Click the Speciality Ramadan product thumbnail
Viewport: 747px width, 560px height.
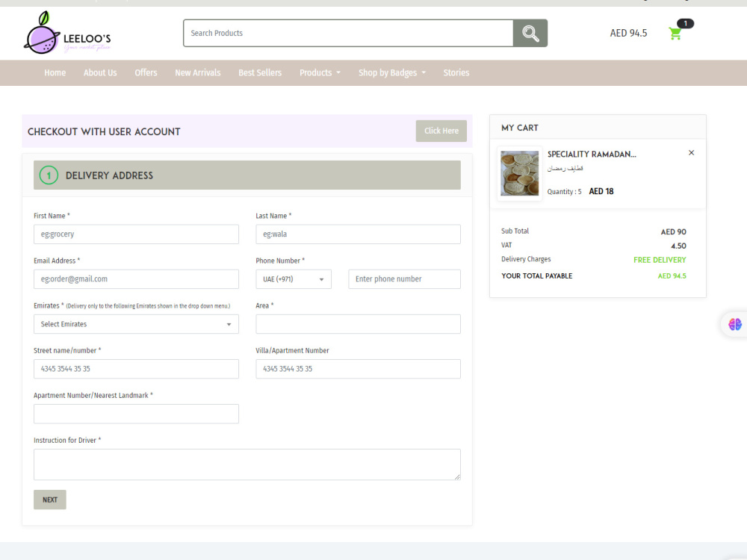point(520,173)
